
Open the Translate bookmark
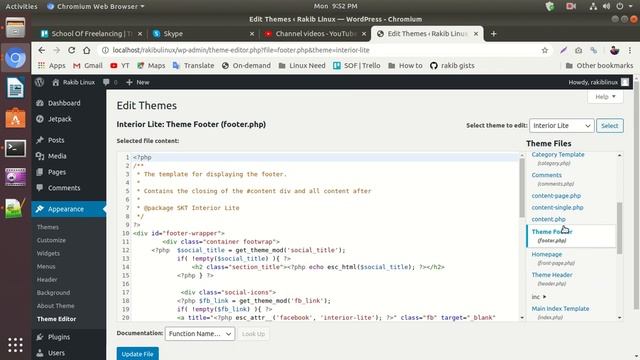tap(193, 65)
